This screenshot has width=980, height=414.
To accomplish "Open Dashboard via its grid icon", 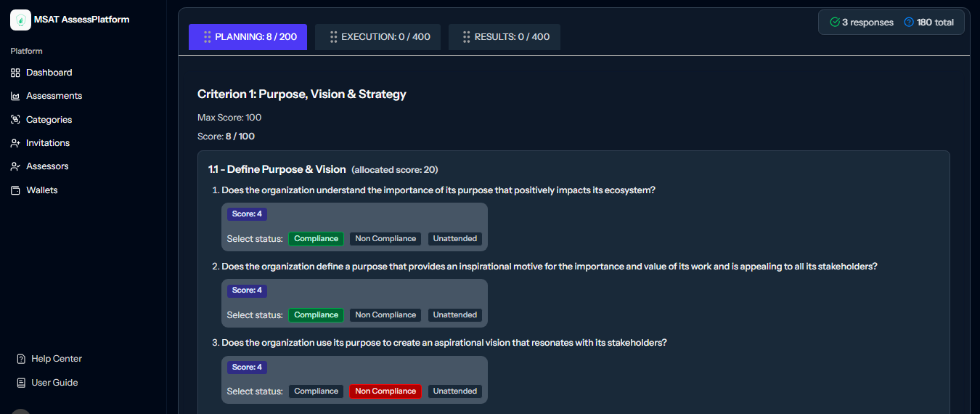I will click(x=15, y=73).
